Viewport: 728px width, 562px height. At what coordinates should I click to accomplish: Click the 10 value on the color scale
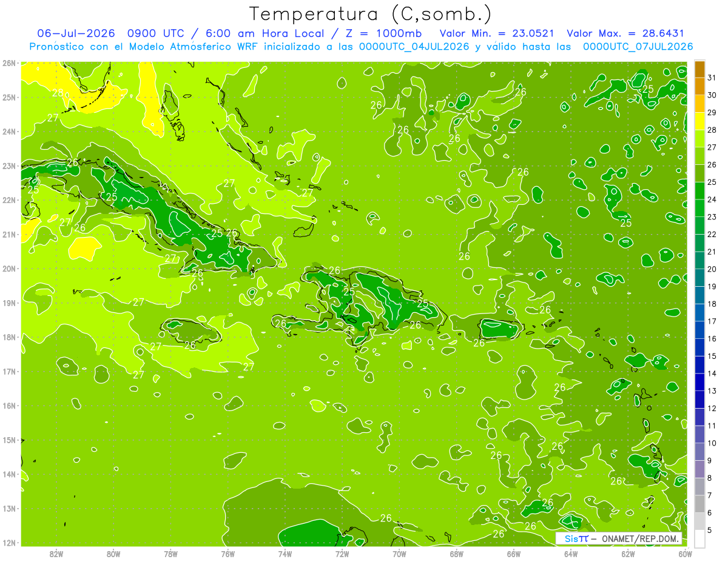click(712, 443)
